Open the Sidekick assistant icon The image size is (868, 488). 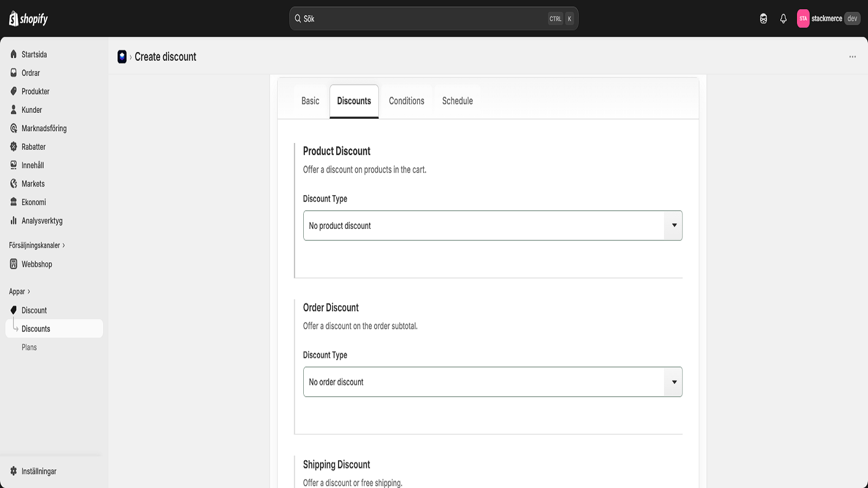pyautogui.click(x=763, y=18)
